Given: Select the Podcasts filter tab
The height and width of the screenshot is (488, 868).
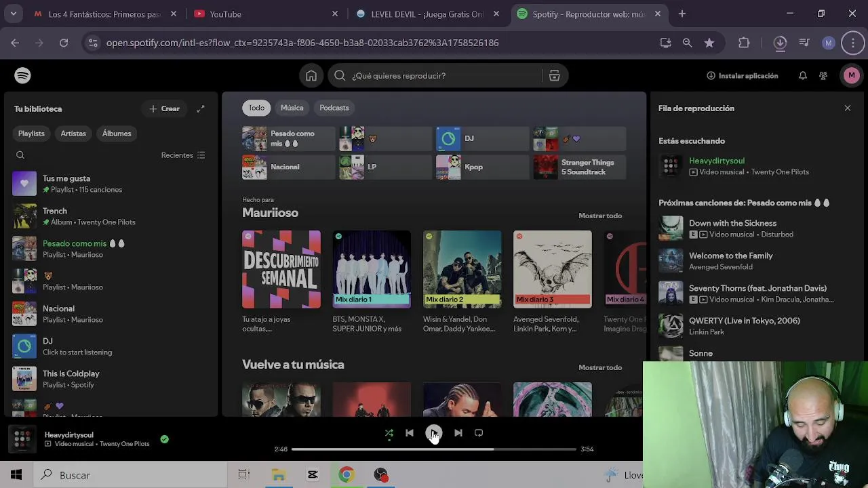Looking at the screenshot, I should coord(334,108).
